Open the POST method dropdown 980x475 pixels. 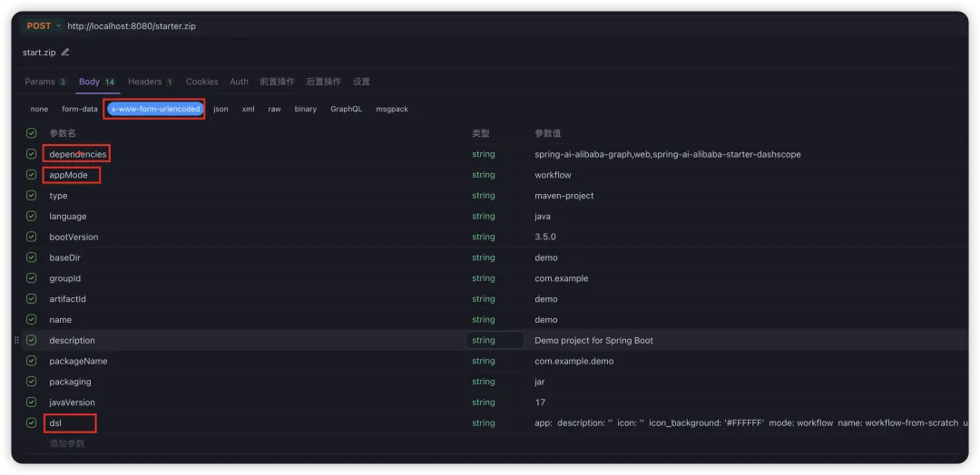44,26
